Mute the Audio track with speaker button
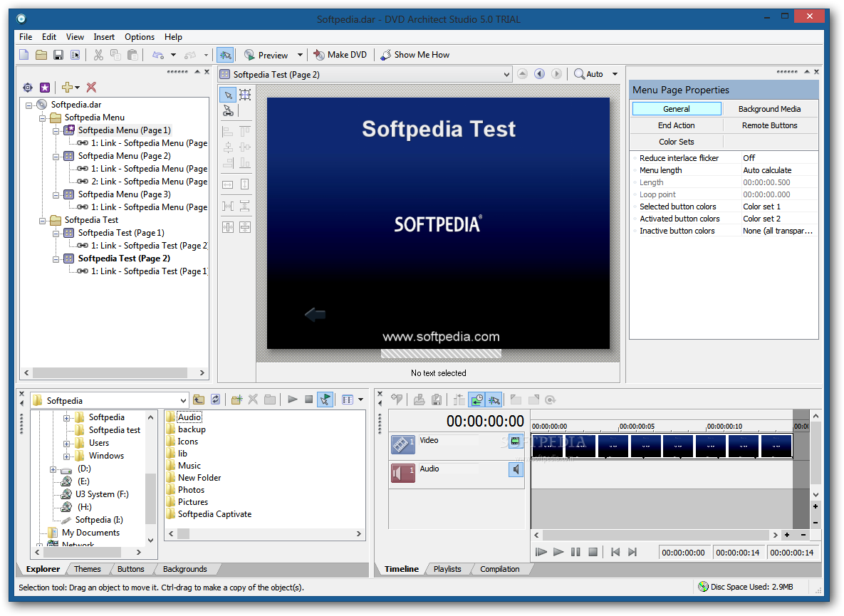844x616 pixels. click(x=516, y=470)
